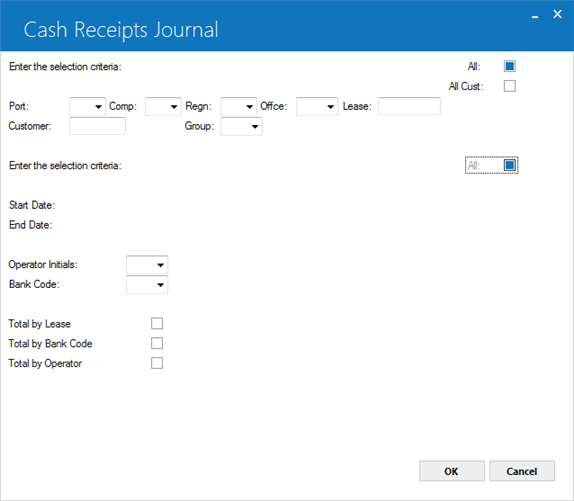Expand the Regn dropdown list
This screenshot has width=574, height=501.
click(x=239, y=106)
